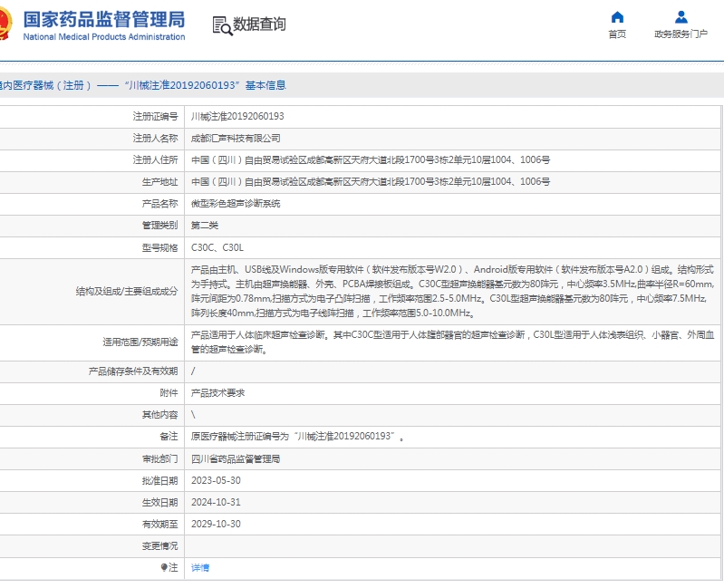The width and height of the screenshot is (724, 588).
Task: Click the approval date 2023-05-30
Action: [x=217, y=480]
